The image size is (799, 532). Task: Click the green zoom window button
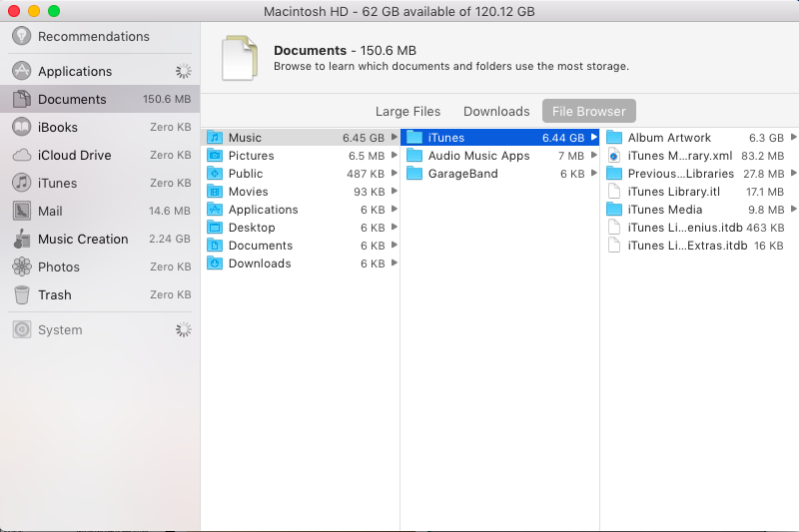pos(54,11)
